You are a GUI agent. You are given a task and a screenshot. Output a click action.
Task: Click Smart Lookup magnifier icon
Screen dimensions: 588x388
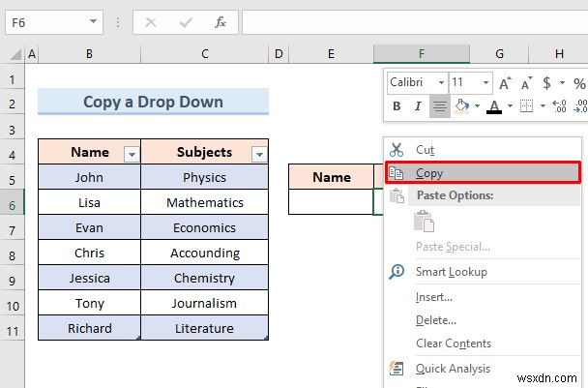pyautogui.click(x=397, y=271)
